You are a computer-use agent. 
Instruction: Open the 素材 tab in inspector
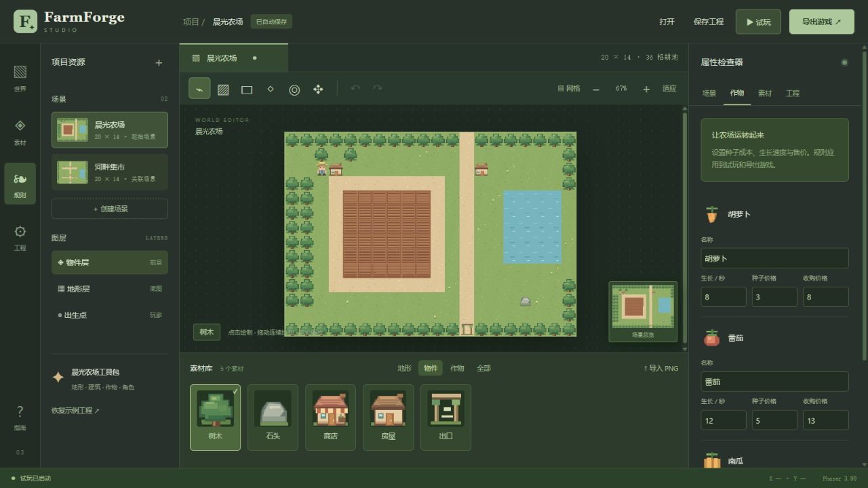765,94
